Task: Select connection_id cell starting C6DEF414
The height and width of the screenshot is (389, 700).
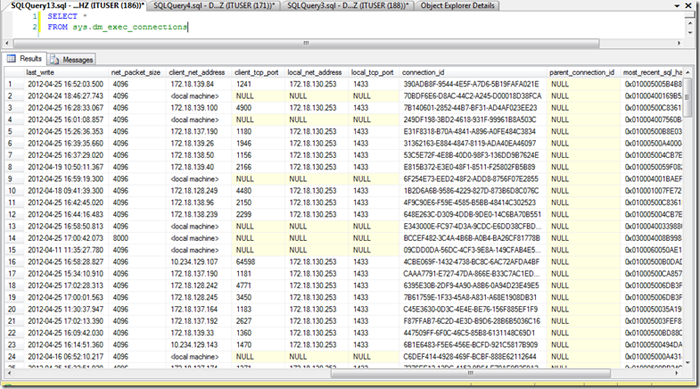Action: [x=473, y=356]
